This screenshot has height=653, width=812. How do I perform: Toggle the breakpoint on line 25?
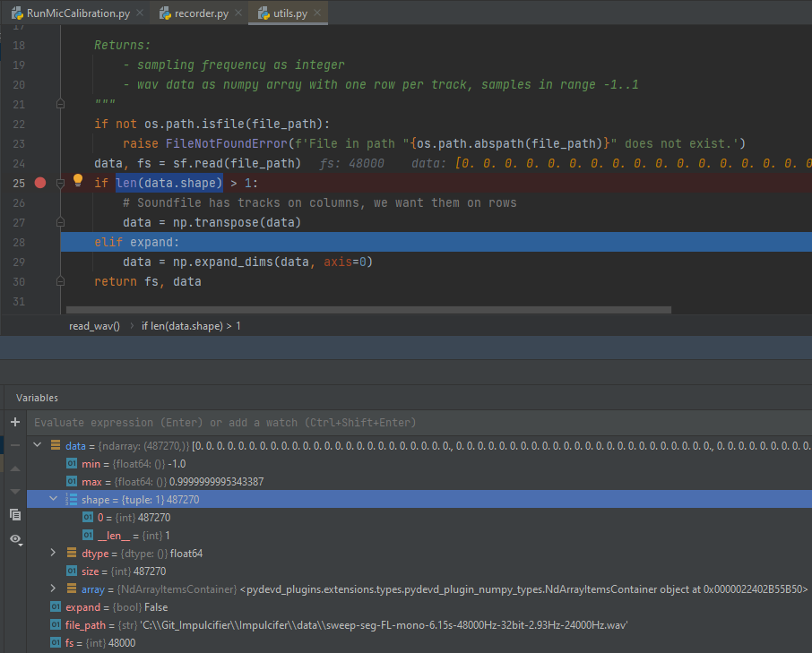(x=39, y=183)
